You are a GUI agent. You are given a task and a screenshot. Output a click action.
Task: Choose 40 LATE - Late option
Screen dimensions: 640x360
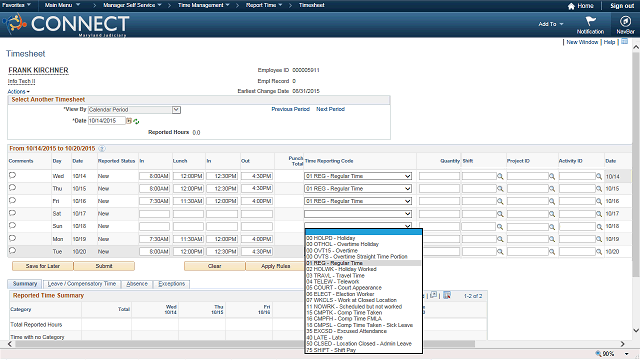pos(363,338)
